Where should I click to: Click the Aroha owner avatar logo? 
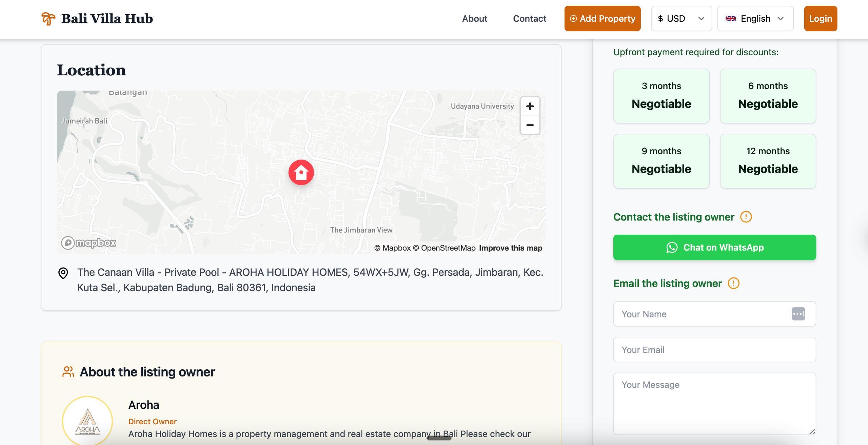(87, 421)
